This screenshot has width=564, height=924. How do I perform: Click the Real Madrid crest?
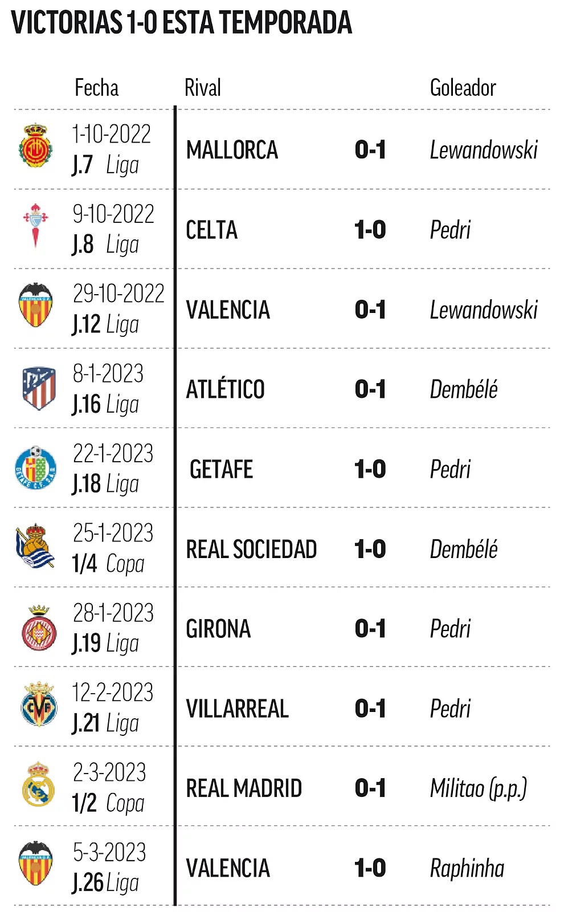click(38, 785)
